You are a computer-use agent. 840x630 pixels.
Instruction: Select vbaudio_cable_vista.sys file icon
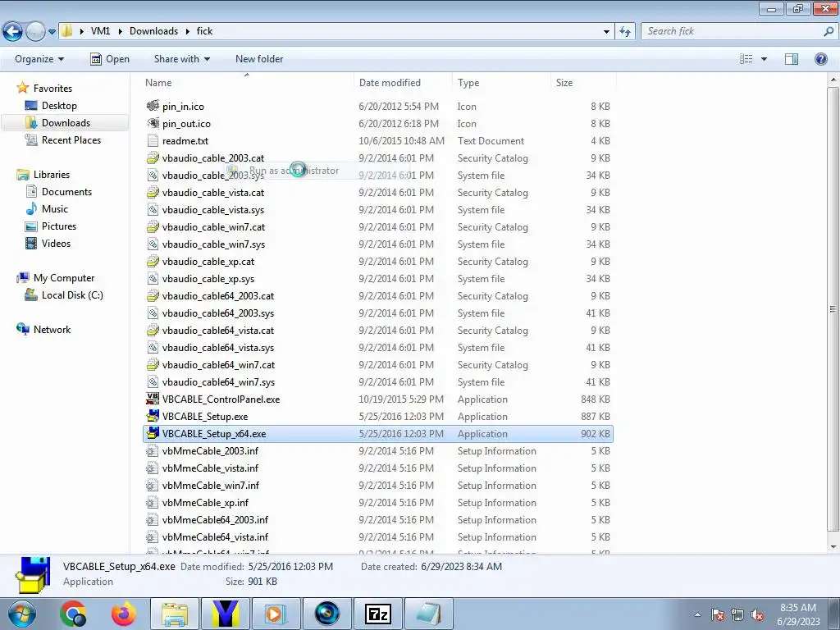(153, 209)
